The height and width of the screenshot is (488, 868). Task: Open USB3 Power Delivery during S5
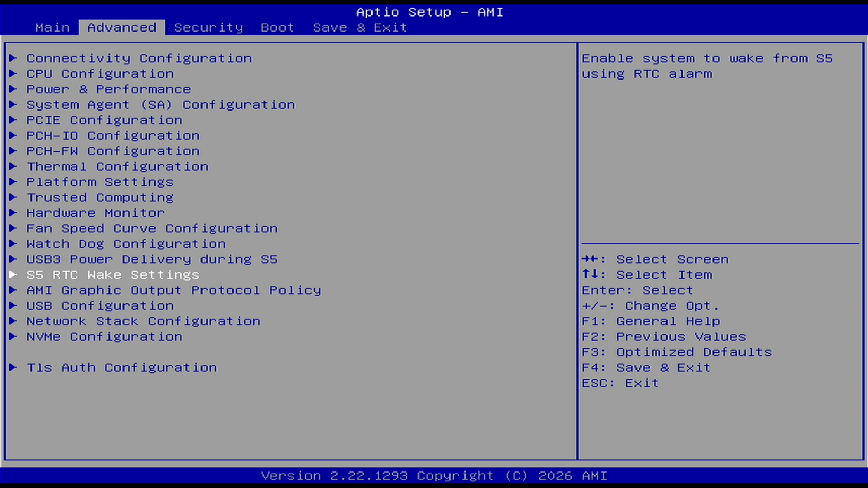click(152, 259)
